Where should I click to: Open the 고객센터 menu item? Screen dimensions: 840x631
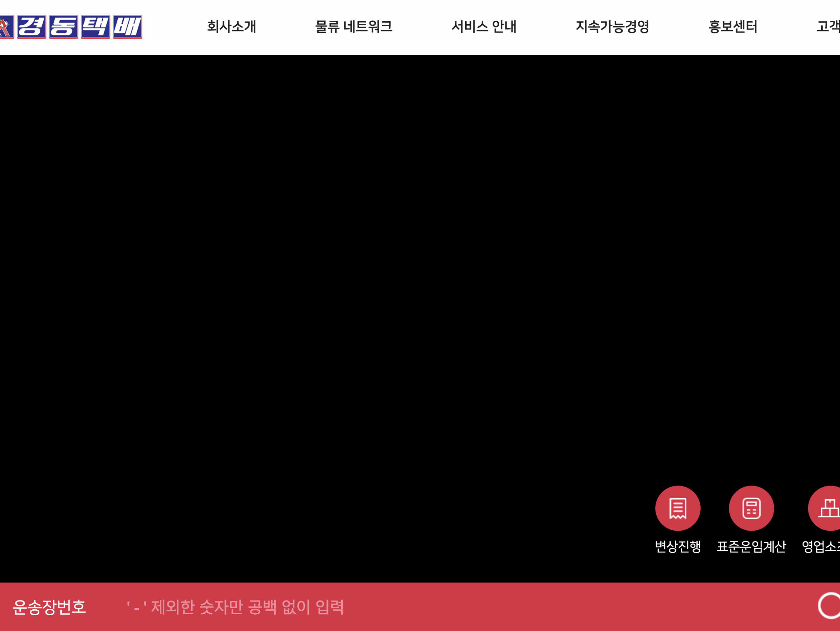(830, 27)
